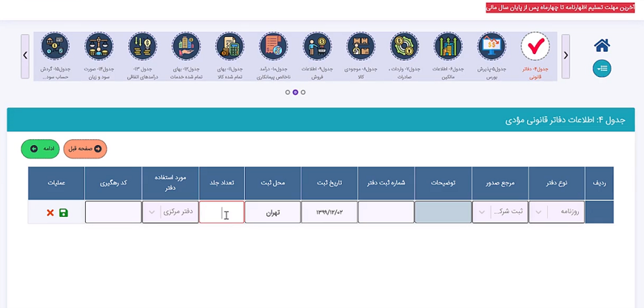Click the green ادامه button
This screenshot has height=308, width=644.
40,149
